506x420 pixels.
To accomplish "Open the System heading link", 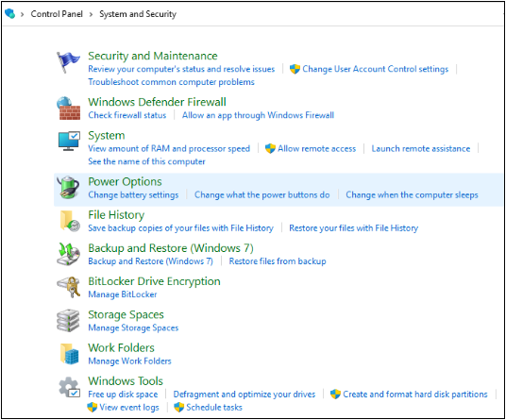I will [107, 136].
